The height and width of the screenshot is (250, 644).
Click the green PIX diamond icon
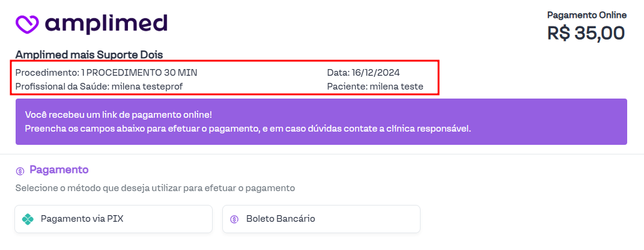click(x=28, y=219)
